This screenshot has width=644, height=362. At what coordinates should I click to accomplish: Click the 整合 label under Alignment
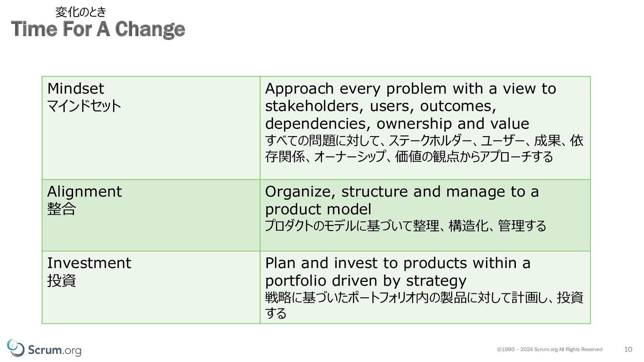pyautogui.click(x=62, y=209)
